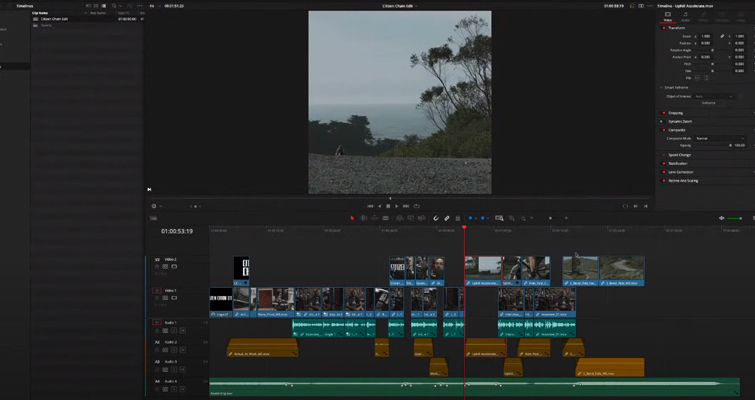Image resolution: width=755 pixels, height=400 pixels.
Task: Select the Dynamic Trim Mode tool
Action: (x=374, y=219)
